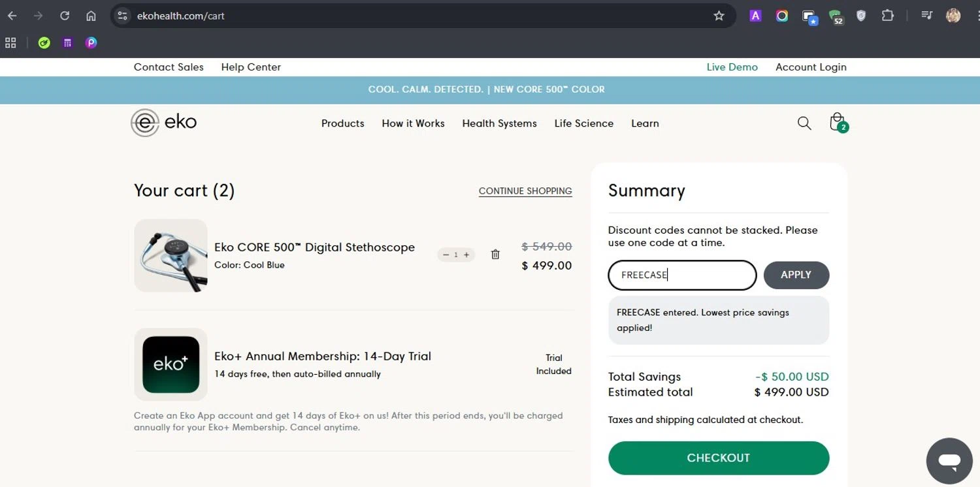Image resolution: width=980 pixels, height=487 pixels.
Task: Click Account Login
Action: tap(811, 67)
